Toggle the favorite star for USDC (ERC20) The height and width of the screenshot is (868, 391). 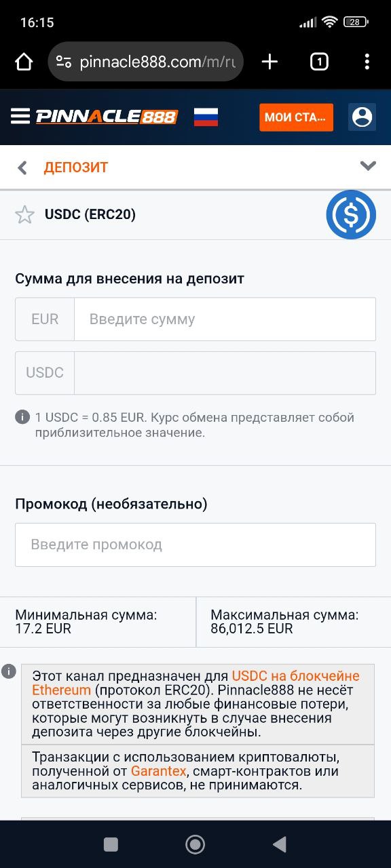click(x=24, y=214)
